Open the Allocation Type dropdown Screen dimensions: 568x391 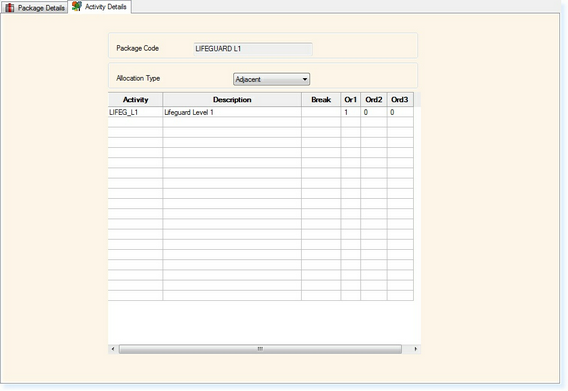click(271, 79)
